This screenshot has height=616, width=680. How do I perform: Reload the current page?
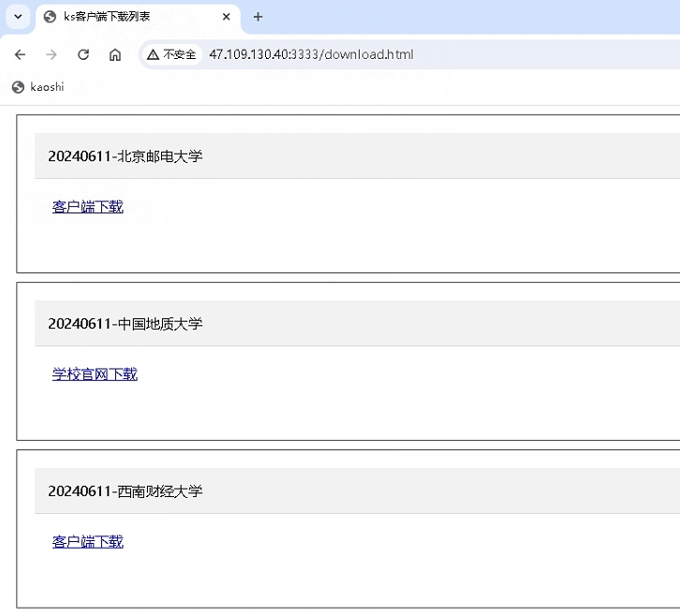point(83,54)
